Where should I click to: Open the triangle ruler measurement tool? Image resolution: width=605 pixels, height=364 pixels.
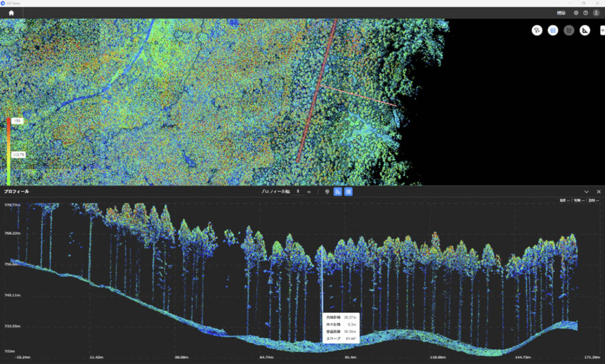585,31
